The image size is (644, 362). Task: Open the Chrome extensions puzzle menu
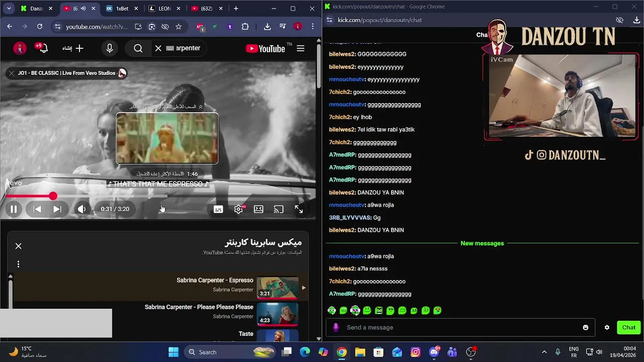pos(246,27)
